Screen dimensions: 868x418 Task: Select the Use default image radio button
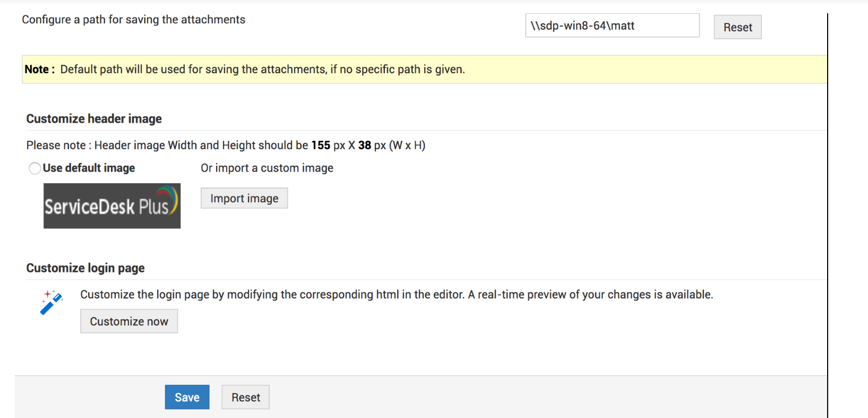click(35, 168)
